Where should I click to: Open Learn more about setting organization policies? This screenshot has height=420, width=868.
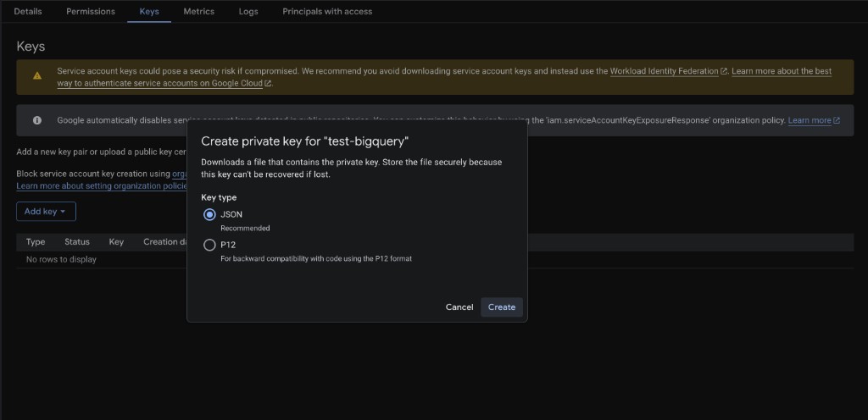[x=103, y=186]
